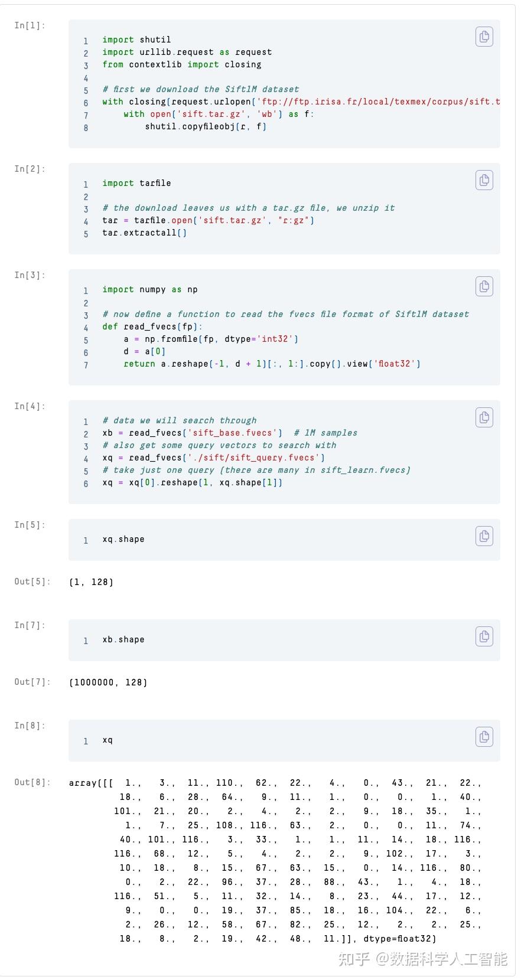Copy the SiftIM download code cell
Viewport: 521px width, 980px height.
[484, 37]
